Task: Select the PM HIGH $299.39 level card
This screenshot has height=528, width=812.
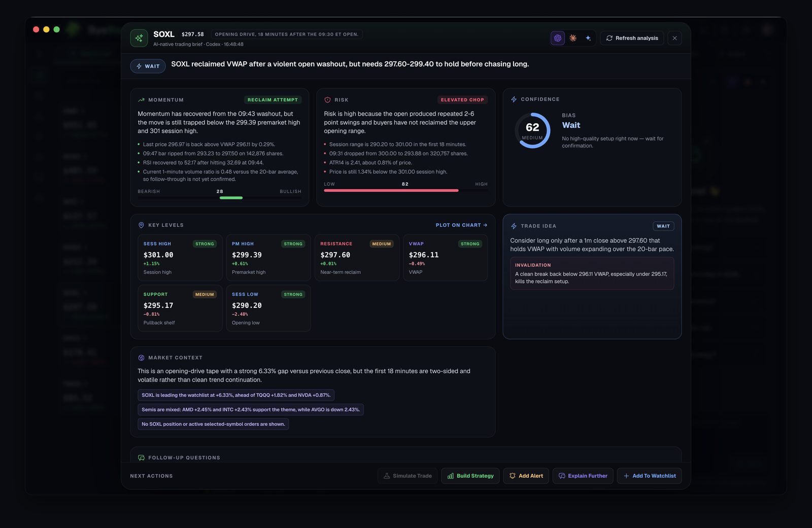Action: 268,258
